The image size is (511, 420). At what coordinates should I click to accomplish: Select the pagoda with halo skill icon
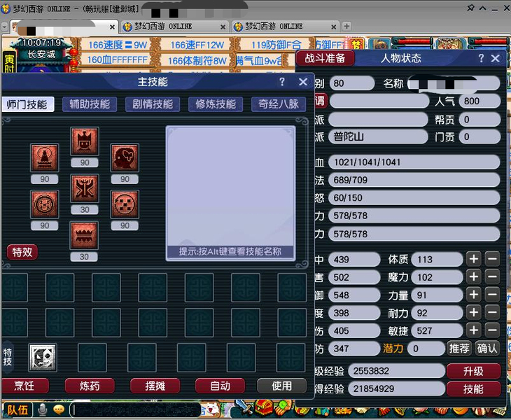click(x=45, y=157)
